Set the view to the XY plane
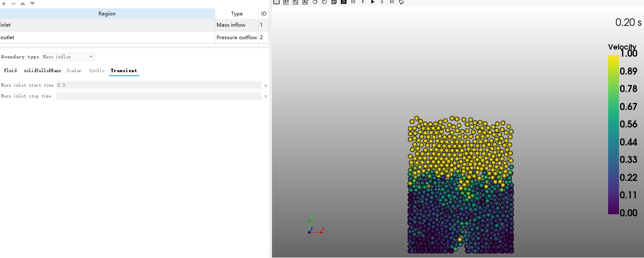Viewport: 644px width, 258px height. tap(286, 2)
